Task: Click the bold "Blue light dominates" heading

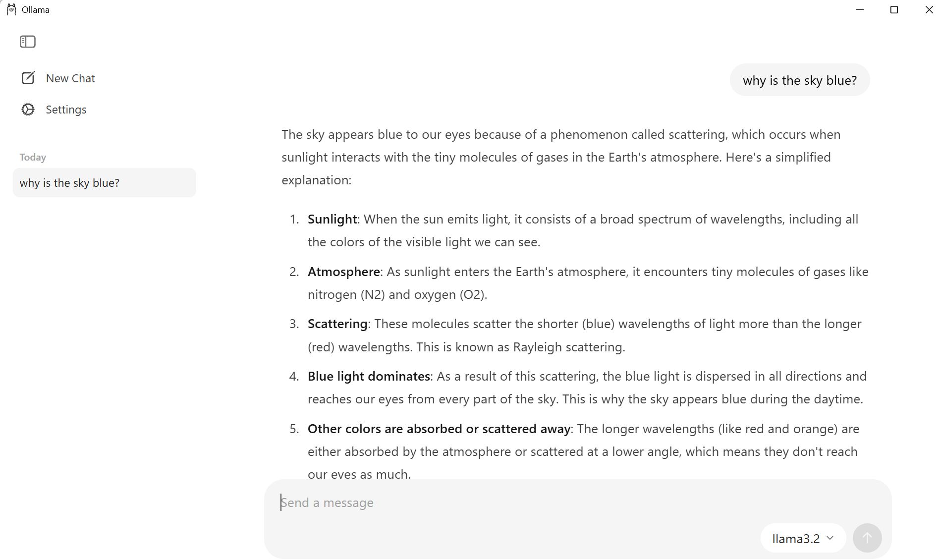Action: click(x=369, y=376)
